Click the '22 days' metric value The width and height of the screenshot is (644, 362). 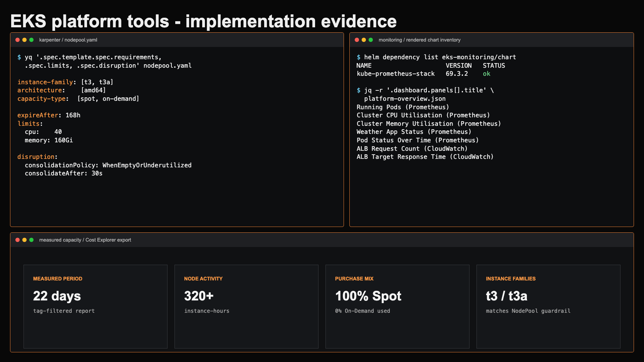(x=57, y=296)
